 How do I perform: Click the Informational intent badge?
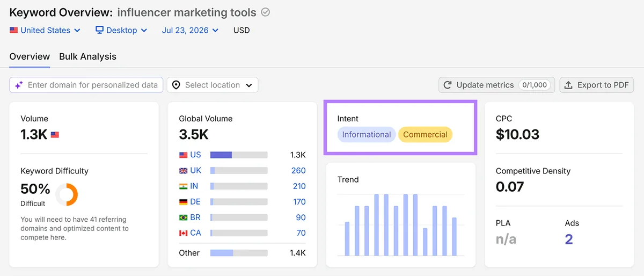pyautogui.click(x=367, y=135)
